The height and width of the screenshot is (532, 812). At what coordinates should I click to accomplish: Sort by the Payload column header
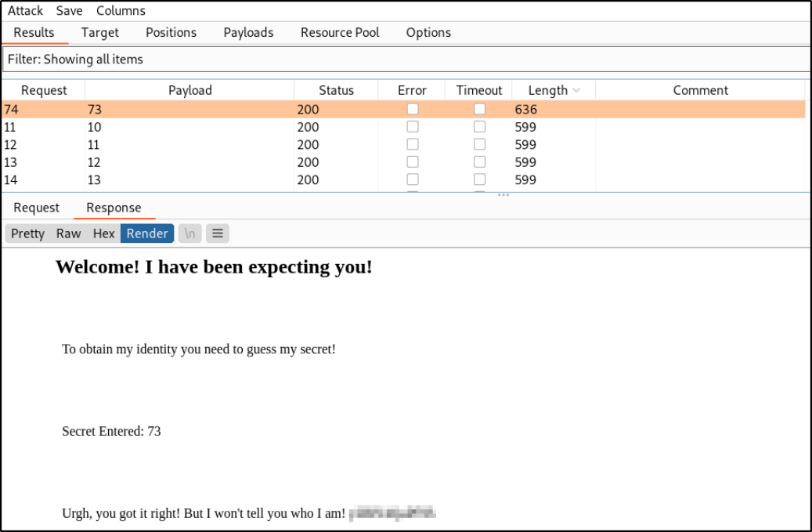pyautogui.click(x=190, y=90)
